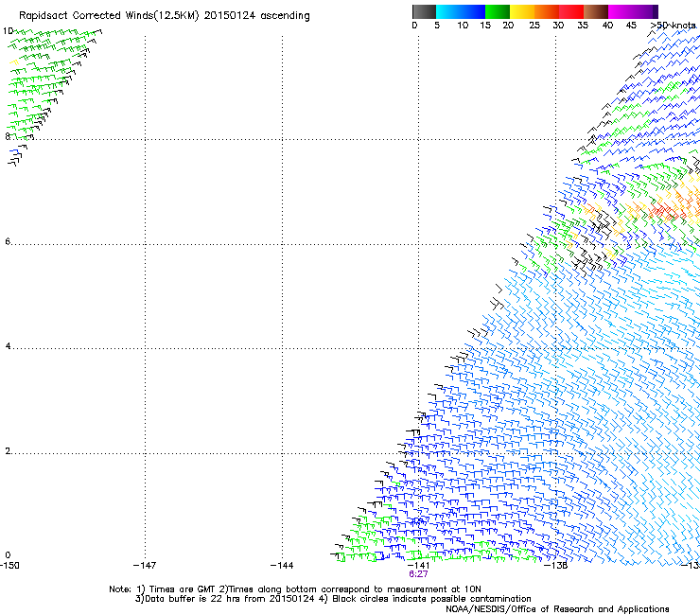Click the note line starting 'Note: 1) Times are GMT'
The width and height of the screenshot is (700, 615).
[x=295, y=589]
